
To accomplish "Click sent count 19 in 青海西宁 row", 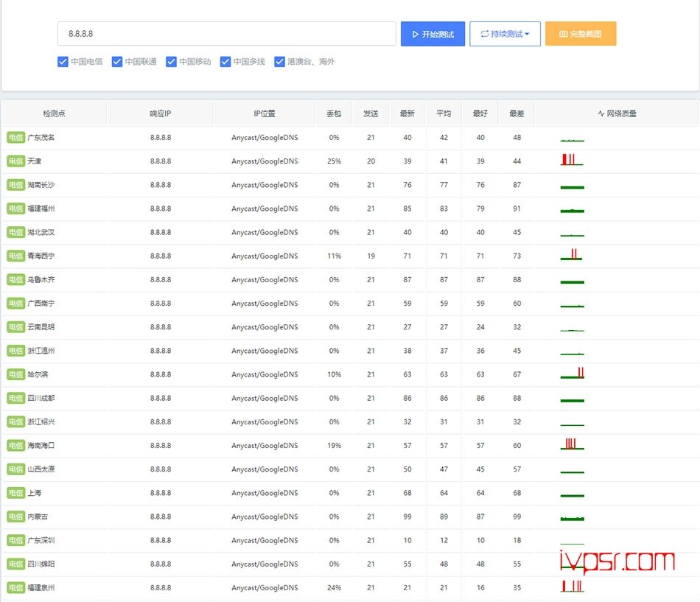I will tap(371, 256).
